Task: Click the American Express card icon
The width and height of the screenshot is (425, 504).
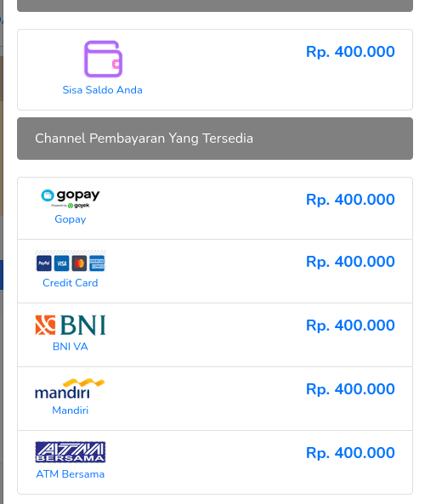Action: point(97,263)
